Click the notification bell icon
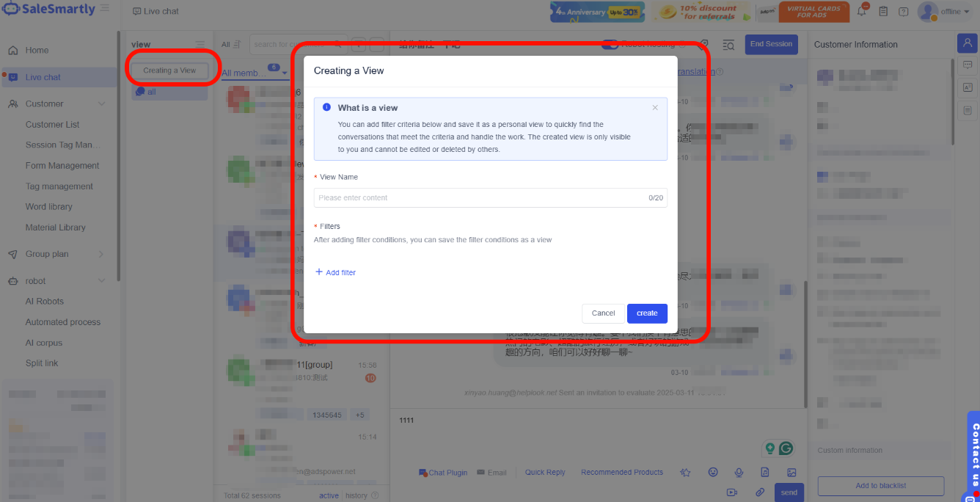This screenshot has width=980, height=502. (862, 11)
